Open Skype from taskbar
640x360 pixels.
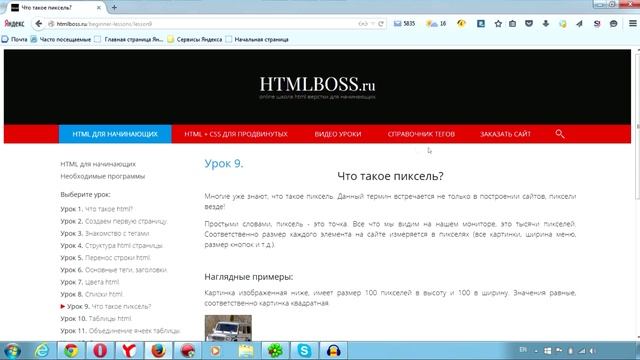click(x=304, y=351)
